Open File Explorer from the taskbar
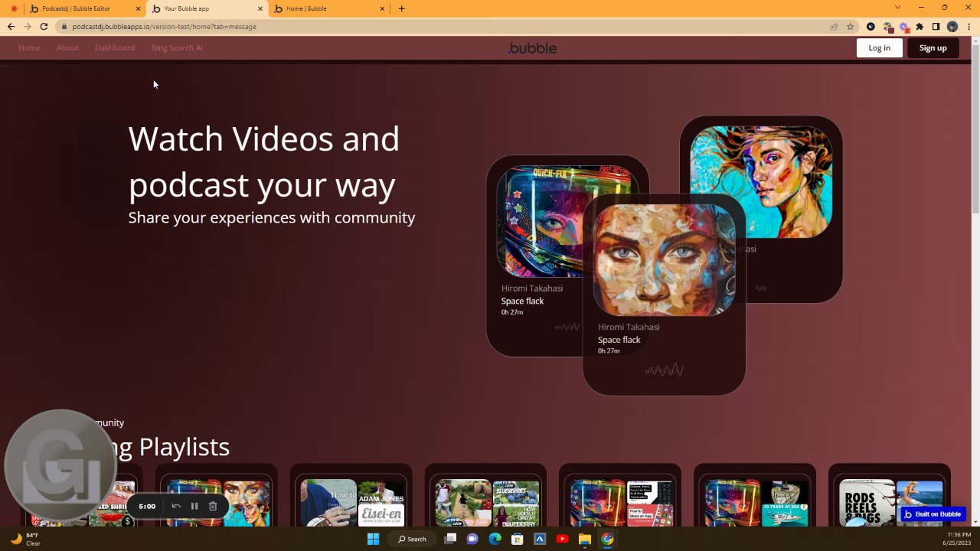The width and height of the screenshot is (980, 551). 585,539
